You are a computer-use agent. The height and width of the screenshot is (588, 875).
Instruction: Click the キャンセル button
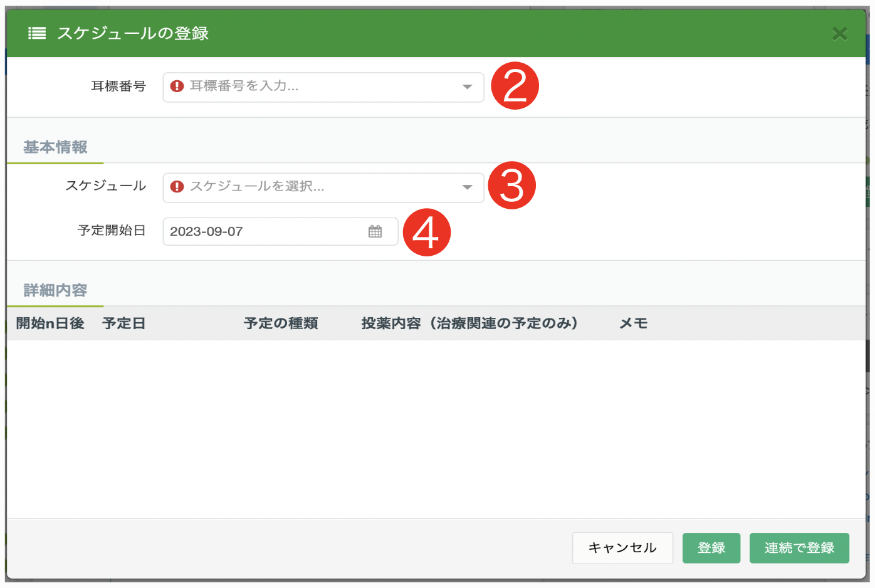(622, 548)
